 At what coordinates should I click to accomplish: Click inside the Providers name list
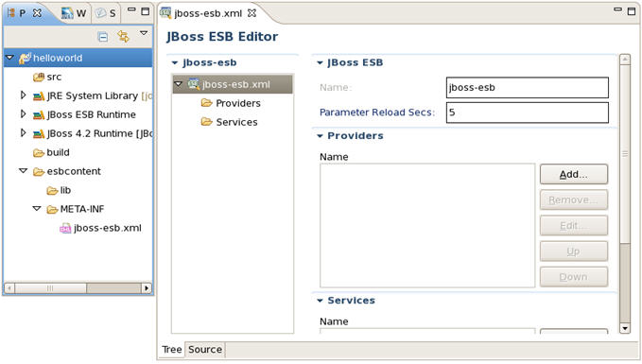[427, 226]
